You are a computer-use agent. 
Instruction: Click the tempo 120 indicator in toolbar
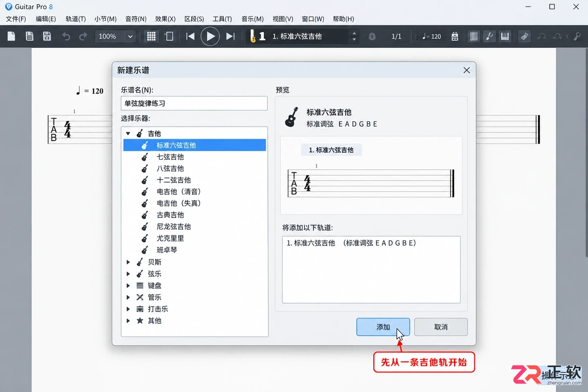(x=432, y=36)
